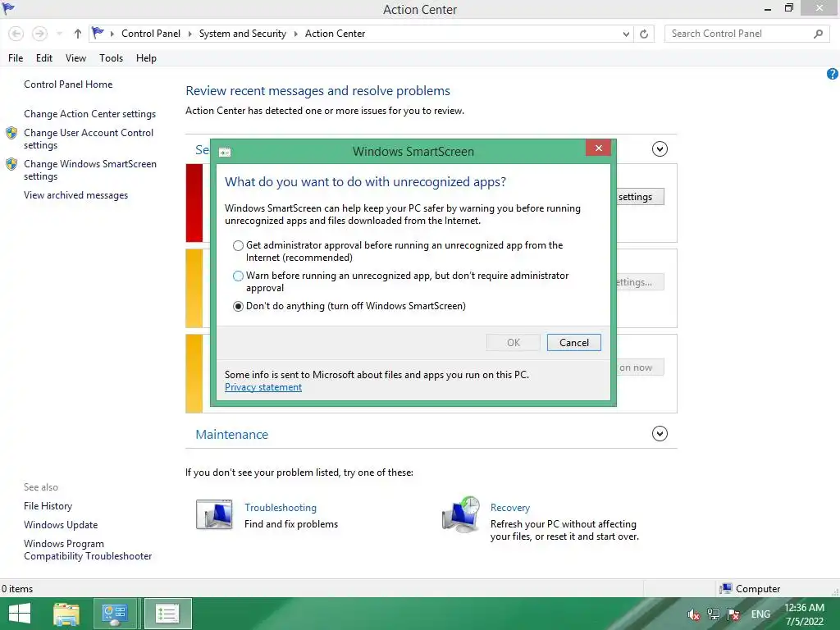840x630 pixels.
Task: Refresh the Action Center page
Action: (644, 34)
